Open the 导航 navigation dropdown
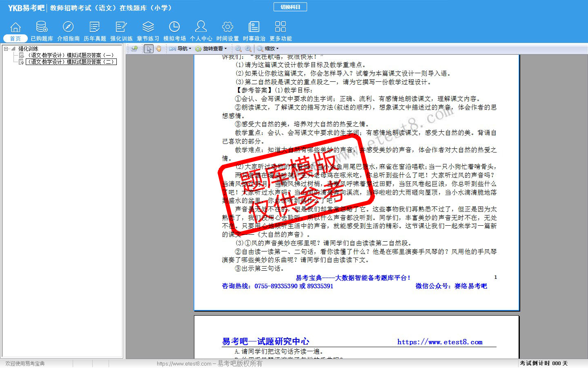The width and height of the screenshot is (588, 368). click(x=180, y=49)
